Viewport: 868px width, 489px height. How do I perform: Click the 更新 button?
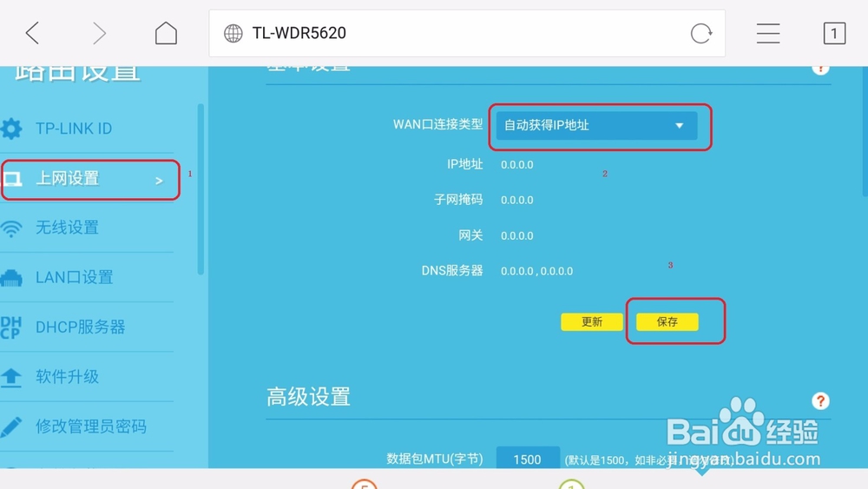592,321
